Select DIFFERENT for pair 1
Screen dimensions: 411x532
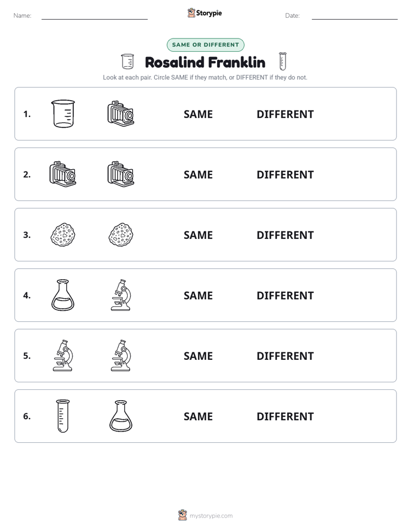click(285, 114)
